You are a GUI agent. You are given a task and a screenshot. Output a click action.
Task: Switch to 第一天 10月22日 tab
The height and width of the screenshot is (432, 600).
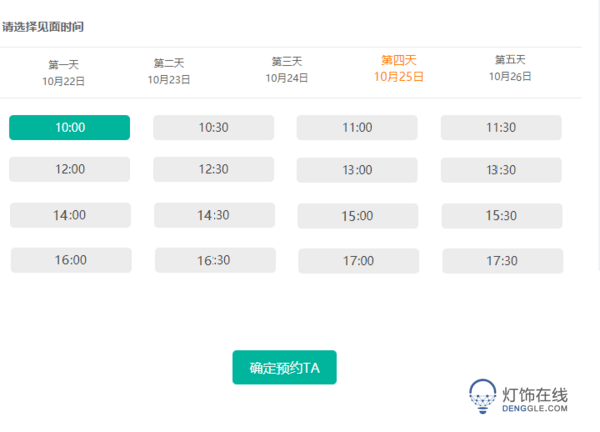[64, 73]
